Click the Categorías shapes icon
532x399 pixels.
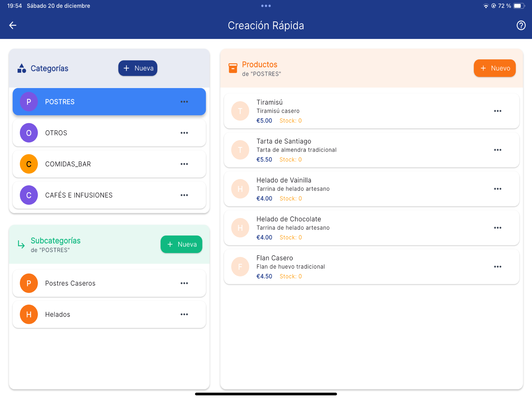[x=22, y=68]
